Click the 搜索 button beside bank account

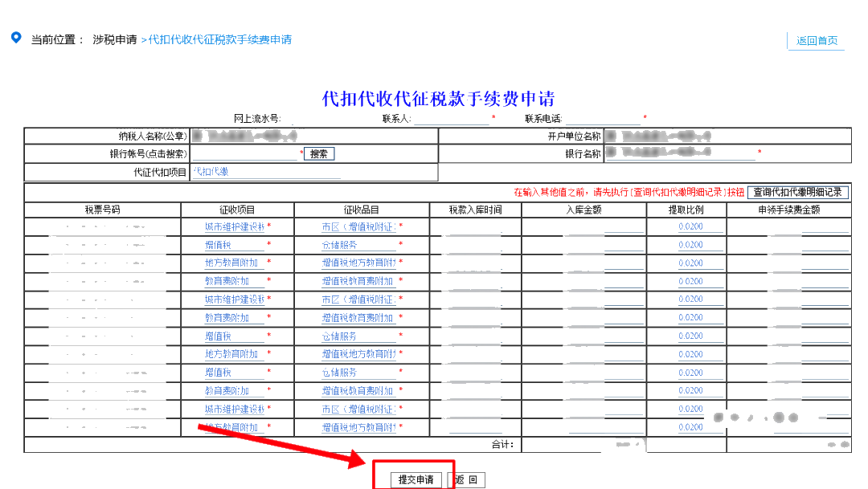point(319,154)
